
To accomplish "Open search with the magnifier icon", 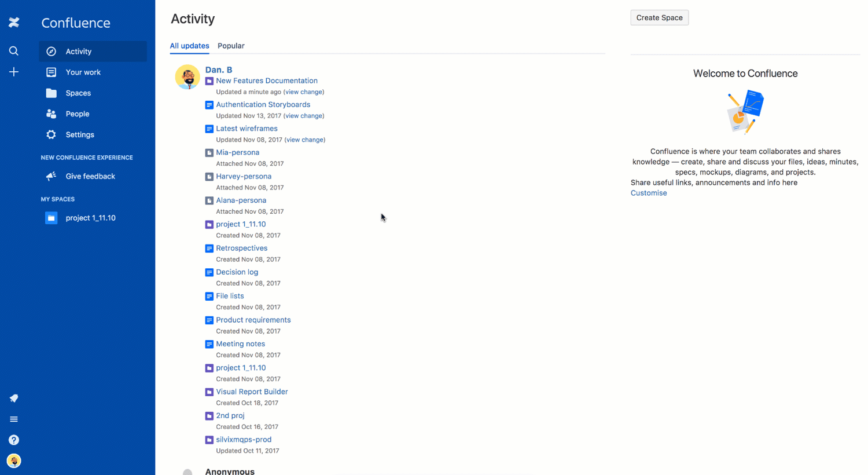I will [x=14, y=51].
